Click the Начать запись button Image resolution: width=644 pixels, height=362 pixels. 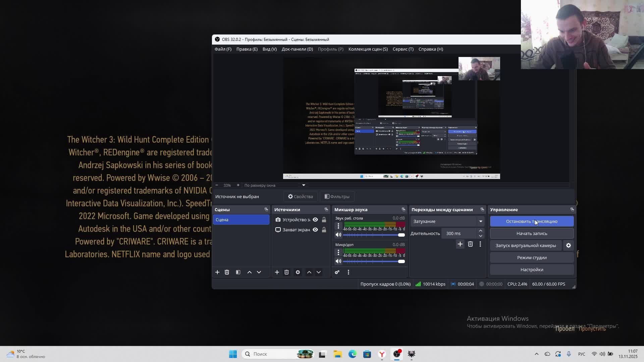pos(532,233)
